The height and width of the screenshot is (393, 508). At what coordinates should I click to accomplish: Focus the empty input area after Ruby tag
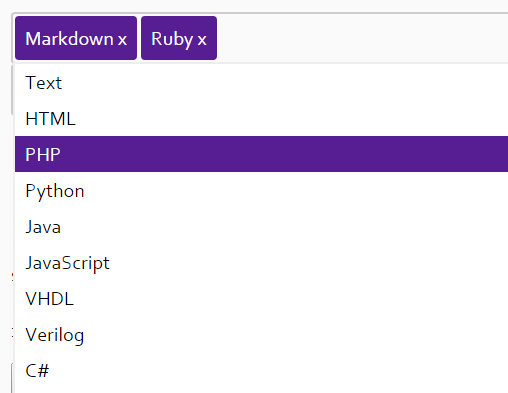[x=362, y=38]
